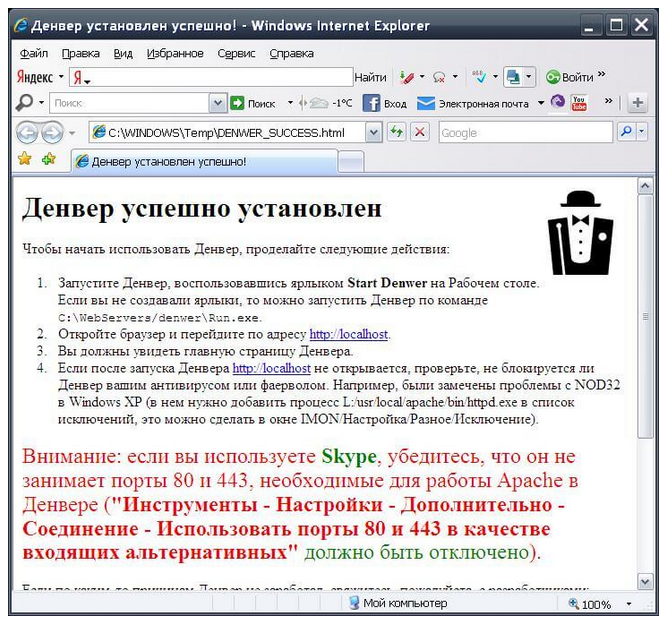Open Google search options dropdown arrow
The width and height of the screenshot is (667, 625).
click(x=641, y=132)
